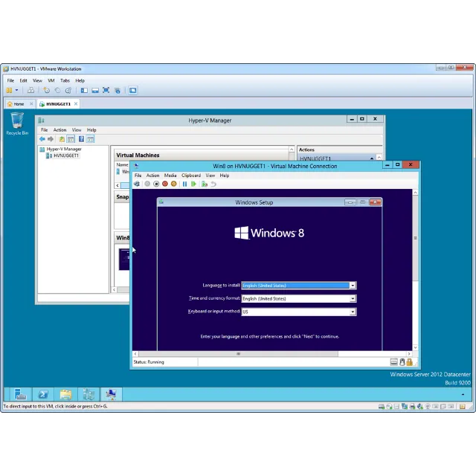Open the Keyboard or input method dropdown

pyautogui.click(x=353, y=312)
